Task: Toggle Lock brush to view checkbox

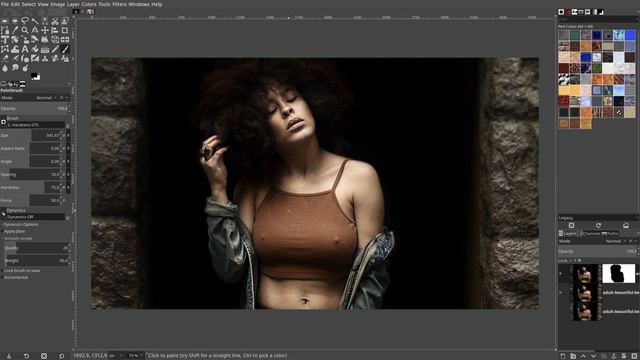Action: [2, 271]
